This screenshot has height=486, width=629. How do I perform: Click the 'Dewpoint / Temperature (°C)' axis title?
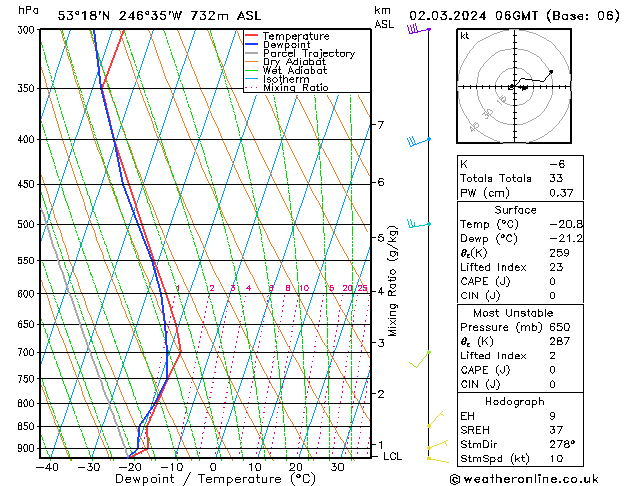pyautogui.click(x=215, y=479)
